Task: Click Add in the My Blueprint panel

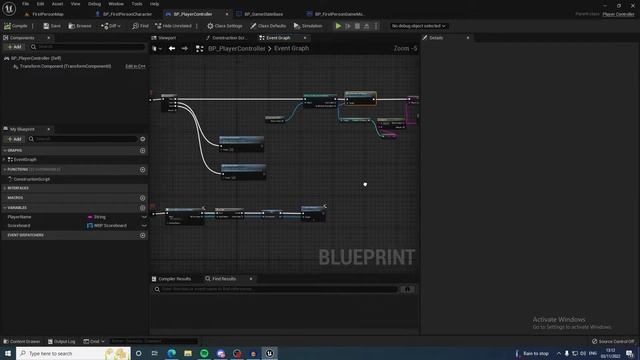Action: (14, 139)
